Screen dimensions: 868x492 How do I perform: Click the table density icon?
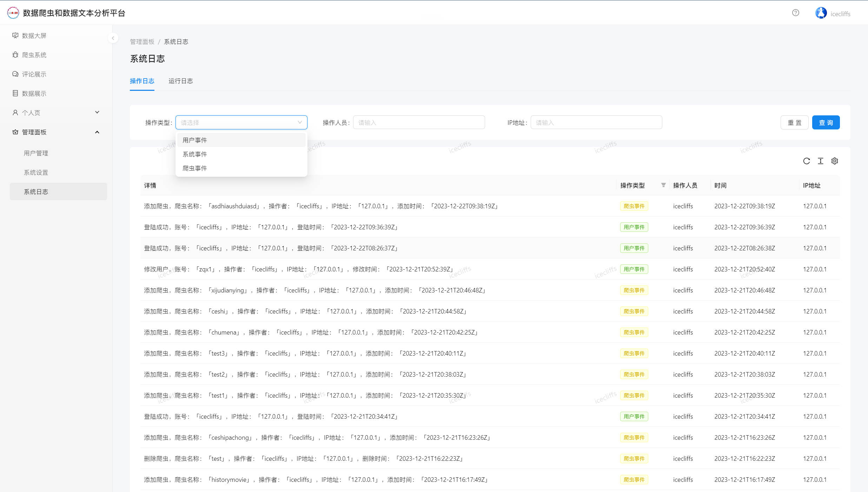click(x=821, y=161)
